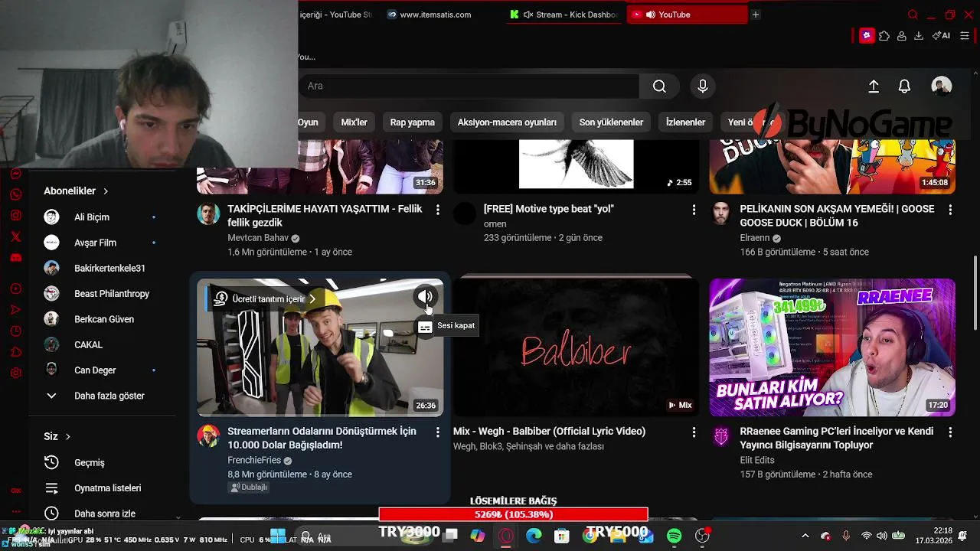
Task: Open Discord in browser sidebar
Action: click(16, 258)
